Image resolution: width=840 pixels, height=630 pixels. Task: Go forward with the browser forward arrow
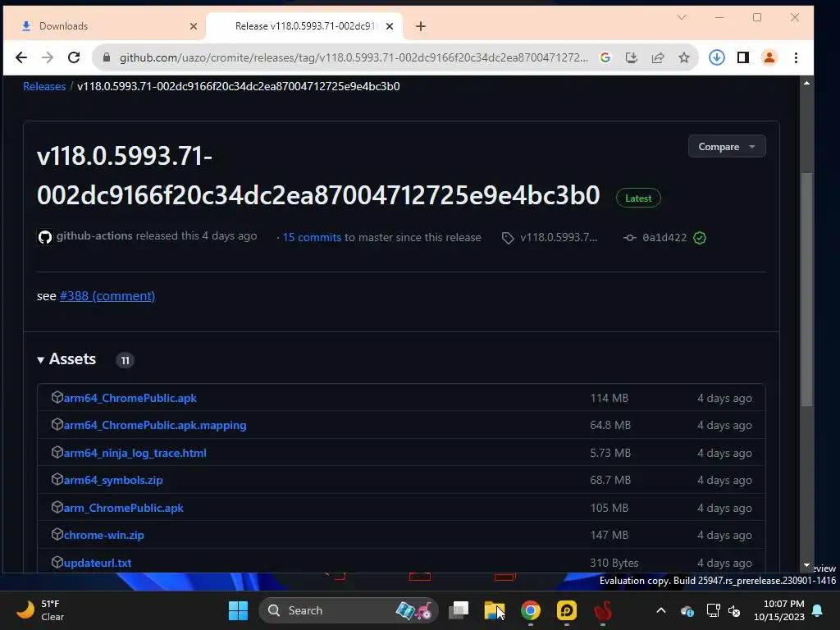[x=48, y=57]
